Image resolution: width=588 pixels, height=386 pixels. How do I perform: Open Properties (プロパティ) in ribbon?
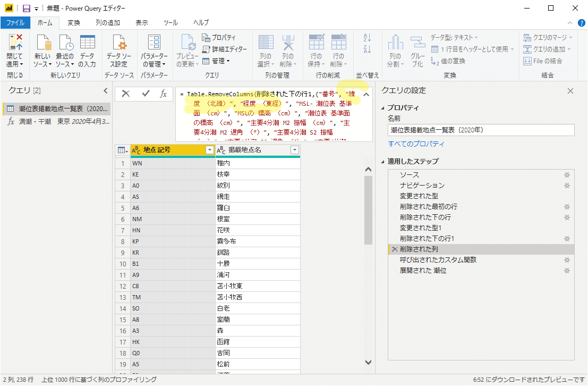[x=219, y=38]
